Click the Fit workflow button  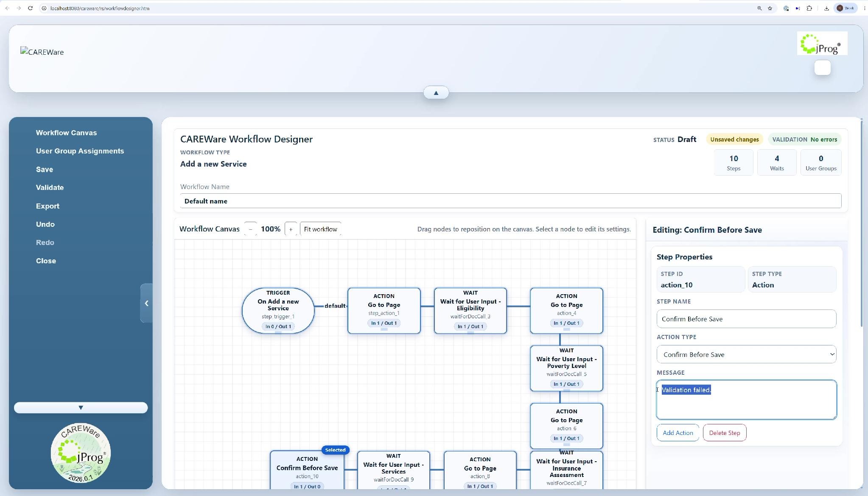pyautogui.click(x=320, y=229)
